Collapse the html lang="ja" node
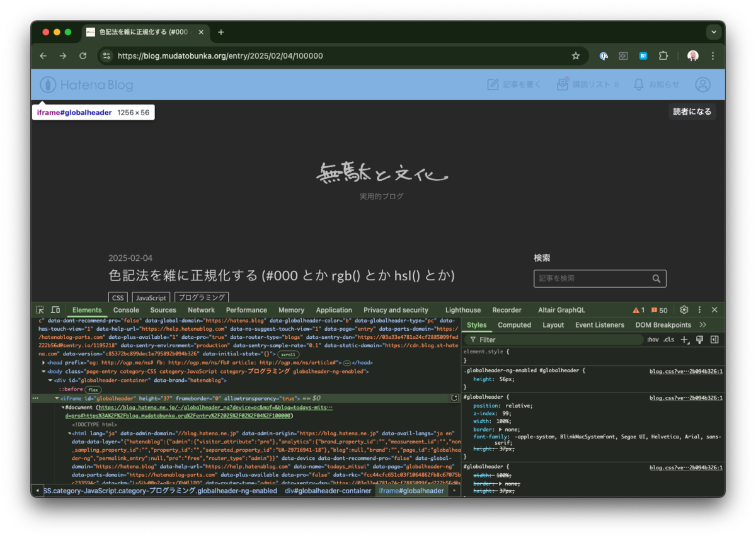 click(70, 433)
